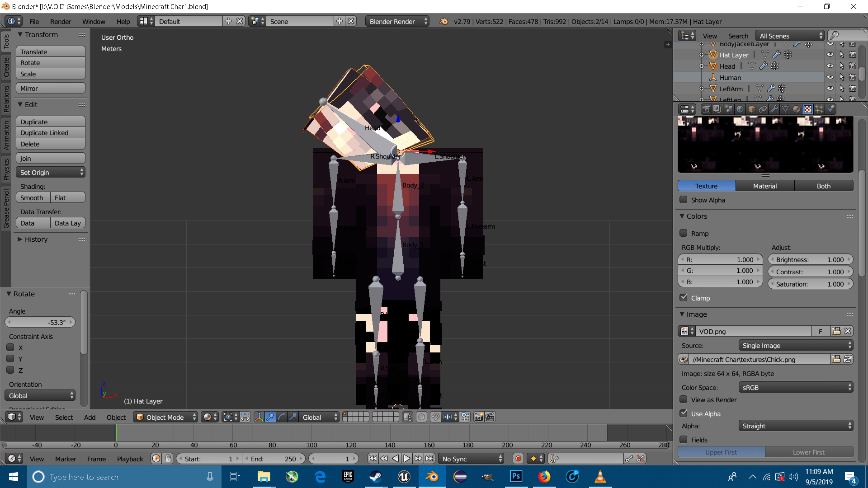The width and height of the screenshot is (868, 488).
Task: Open the Color Space sRGB dropdown
Action: coord(795,387)
